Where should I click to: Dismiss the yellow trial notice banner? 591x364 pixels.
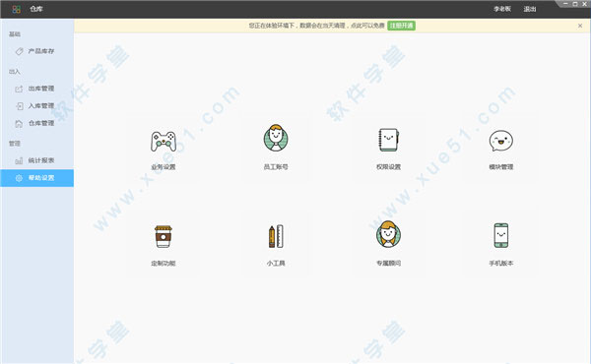(580, 26)
